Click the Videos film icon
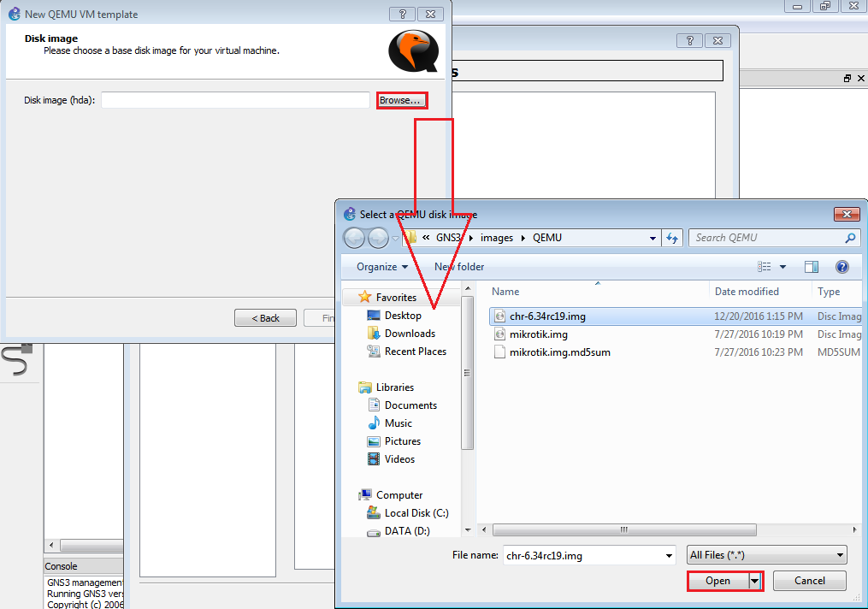This screenshot has height=609, width=868. click(374, 459)
